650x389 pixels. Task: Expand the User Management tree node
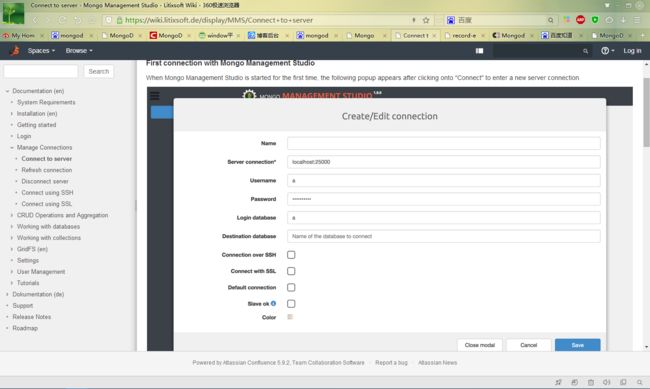point(12,272)
